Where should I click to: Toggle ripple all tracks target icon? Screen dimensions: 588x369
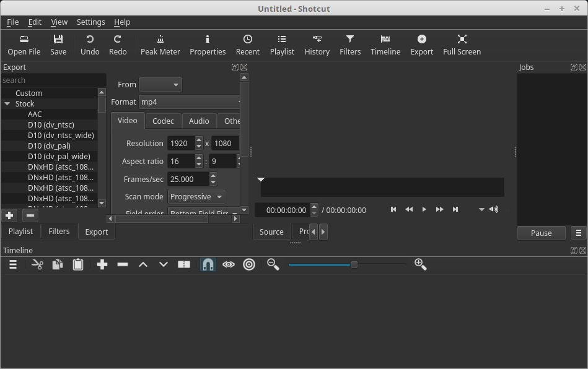coord(249,265)
